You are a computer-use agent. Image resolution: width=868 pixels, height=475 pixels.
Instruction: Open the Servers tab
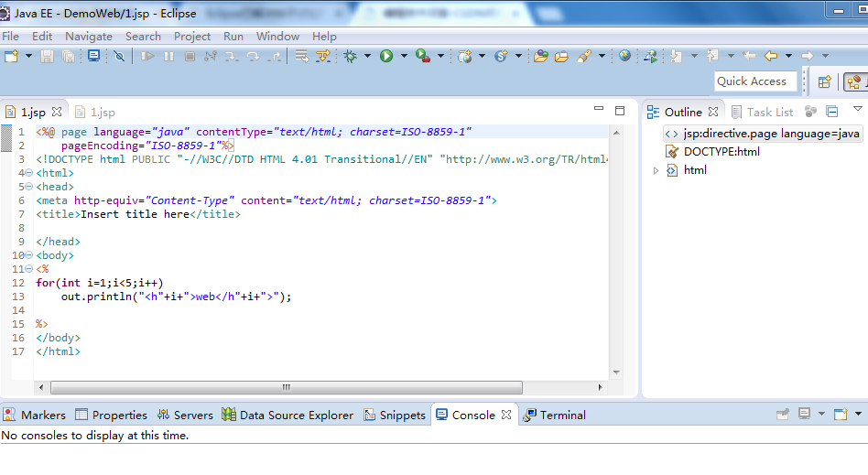(x=185, y=416)
